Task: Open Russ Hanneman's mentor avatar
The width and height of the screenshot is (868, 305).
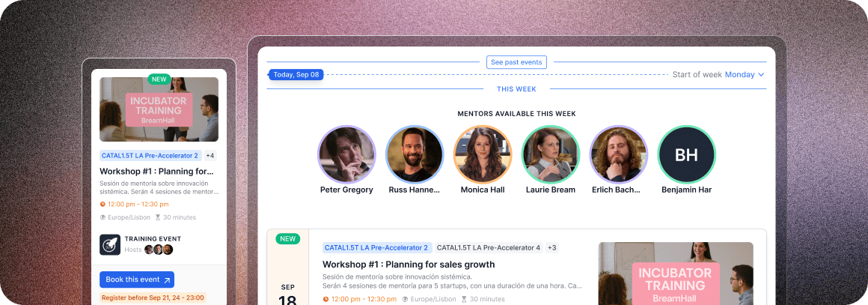Action: click(x=415, y=154)
